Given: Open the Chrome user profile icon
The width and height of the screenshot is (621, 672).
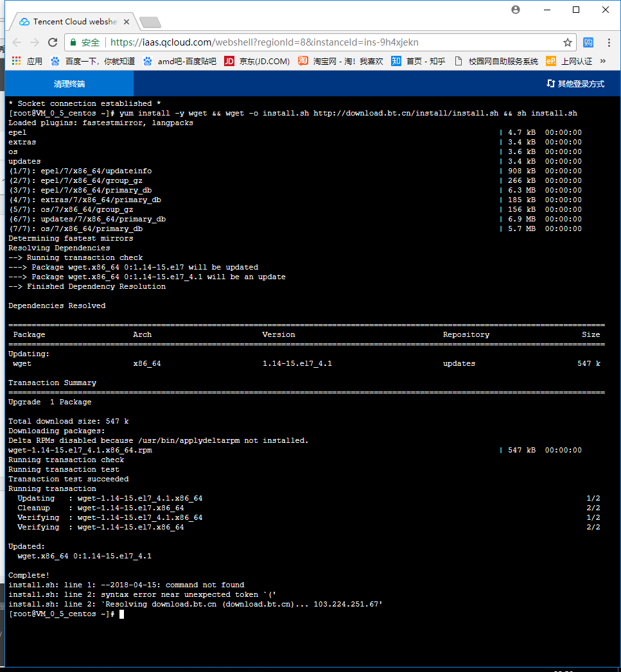Looking at the screenshot, I should (515, 10).
